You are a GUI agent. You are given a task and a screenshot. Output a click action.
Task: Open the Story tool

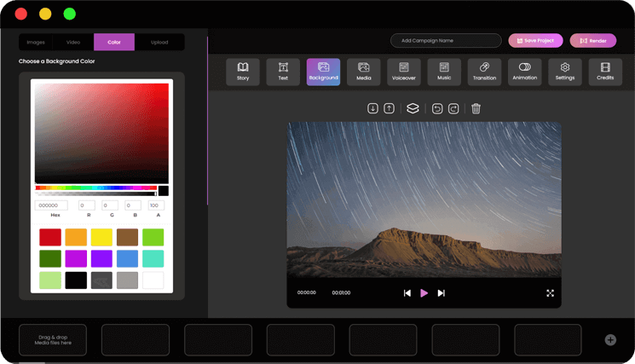point(243,72)
